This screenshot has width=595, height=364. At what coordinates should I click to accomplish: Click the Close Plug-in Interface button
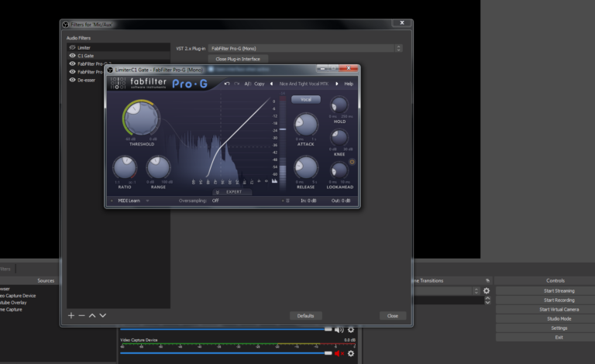tap(238, 59)
